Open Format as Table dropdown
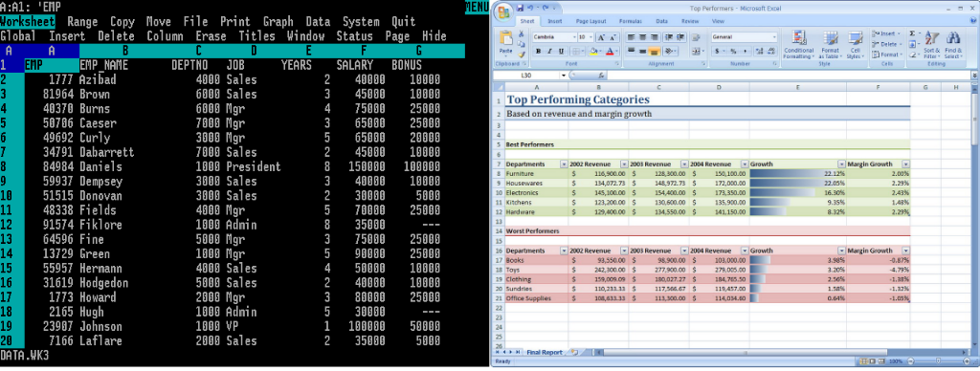This screenshot has height=371, width=980. [x=830, y=45]
